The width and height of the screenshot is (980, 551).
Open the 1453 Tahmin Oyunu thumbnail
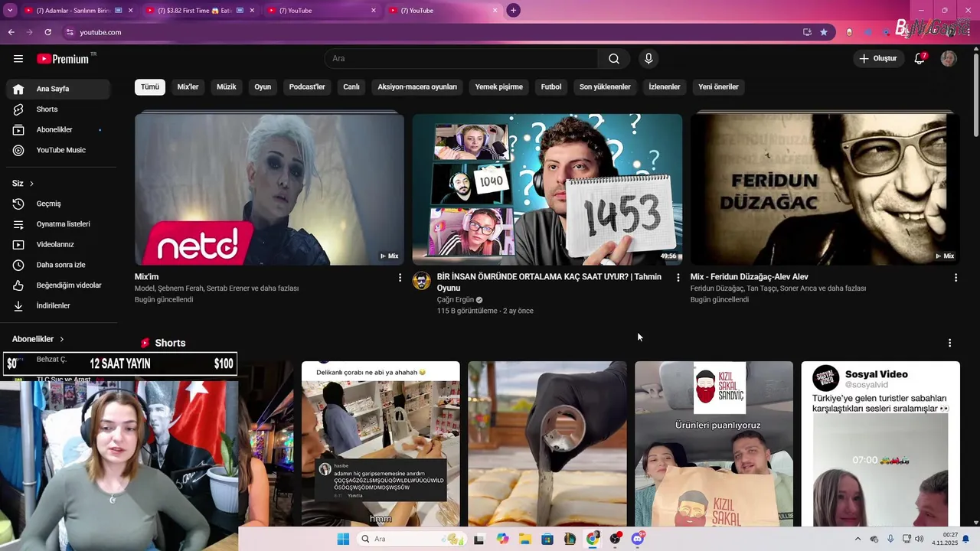click(547, 190)
